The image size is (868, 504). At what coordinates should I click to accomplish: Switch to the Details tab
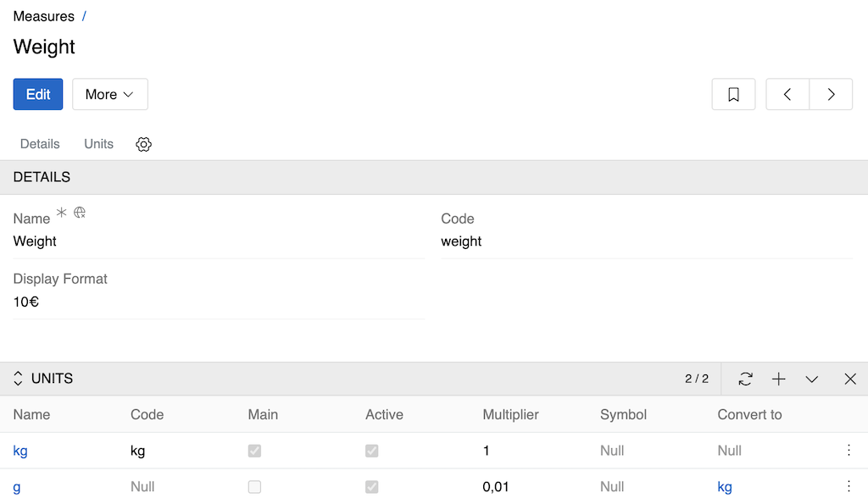(40, 144)
